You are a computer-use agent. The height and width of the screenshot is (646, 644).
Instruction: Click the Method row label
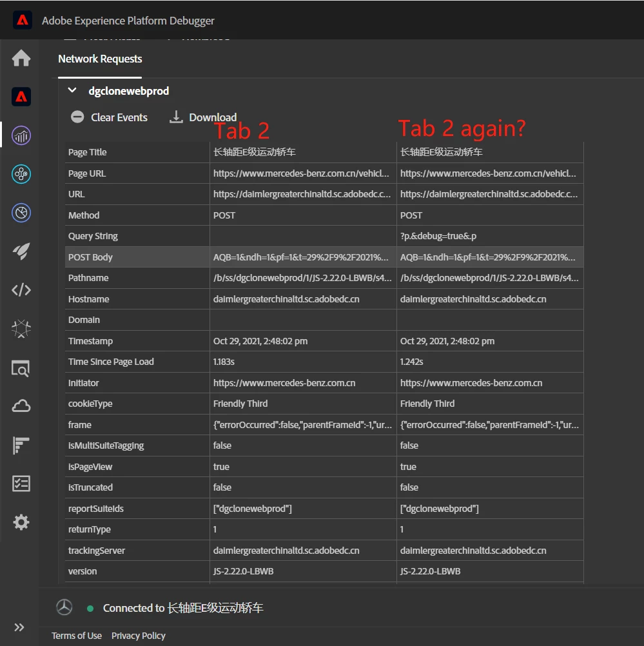84,215
